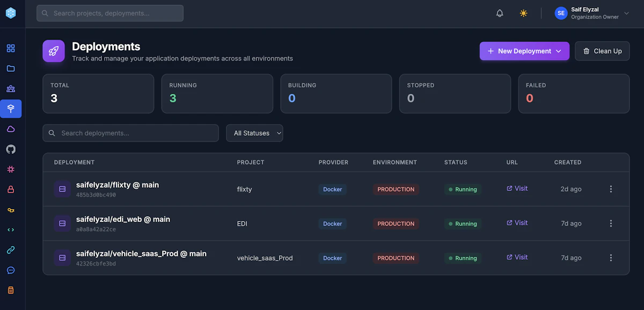Toggle light mode with the sun icon
644x310 pixels.
pyautogui.click(x=523, y=13)
